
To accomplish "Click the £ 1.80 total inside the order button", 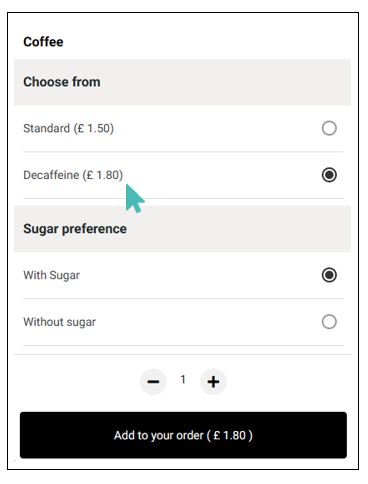I will (x=229, y=435).
